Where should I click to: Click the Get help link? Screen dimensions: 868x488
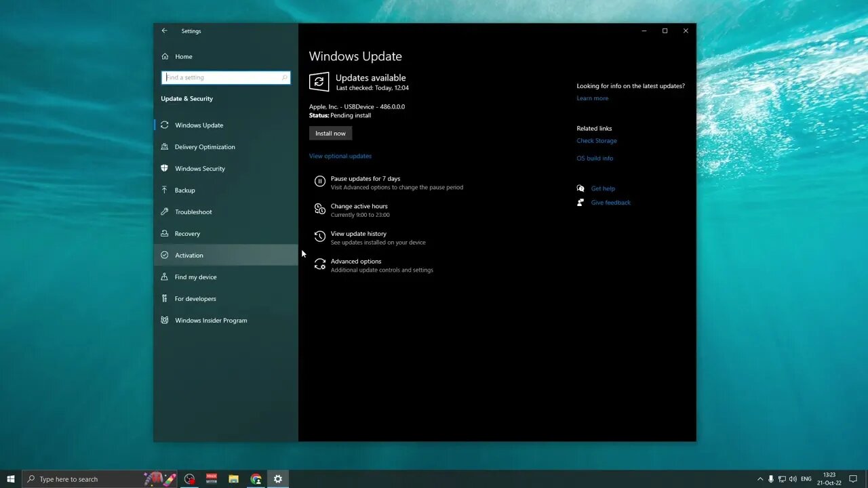point(603,188)
